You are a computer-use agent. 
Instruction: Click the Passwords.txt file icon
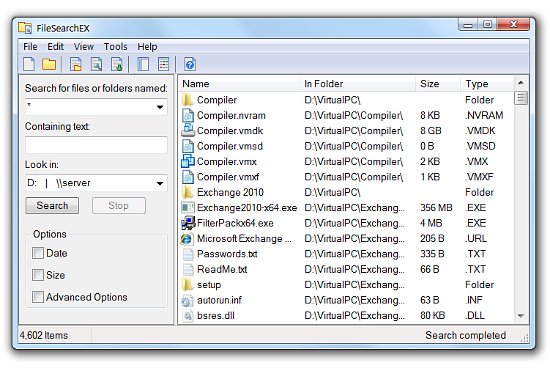[188, 254]
